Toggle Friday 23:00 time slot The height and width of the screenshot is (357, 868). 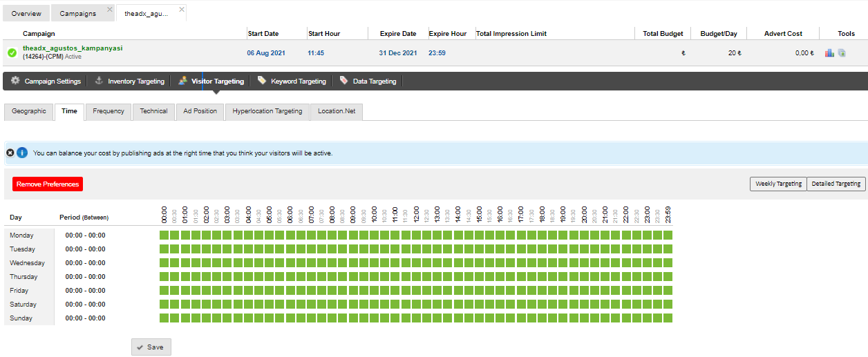(x=647, y=290)
